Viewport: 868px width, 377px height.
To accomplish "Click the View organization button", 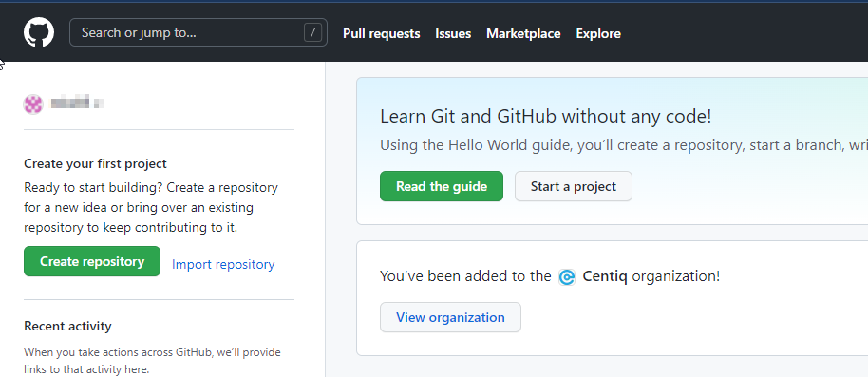I will pyautogui.click(x=450, y=317).
